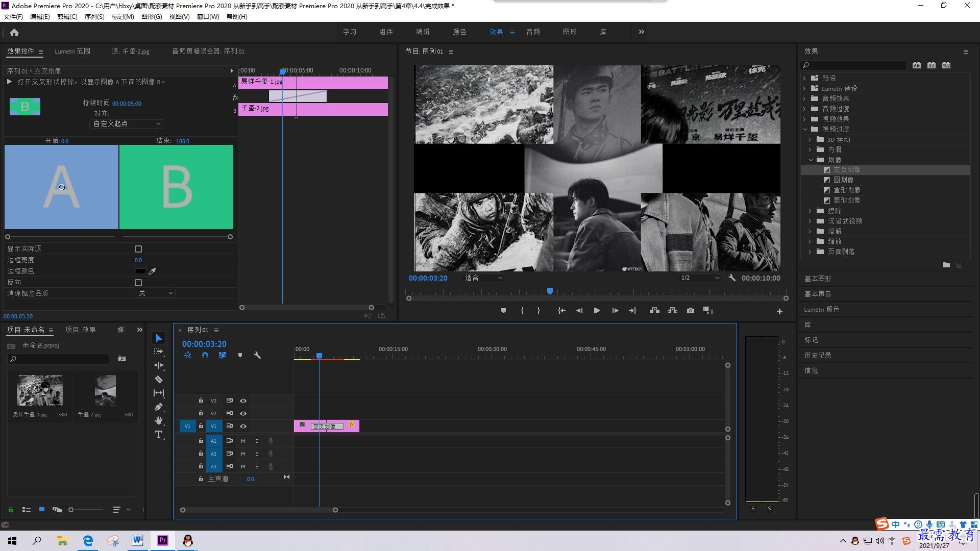Click the Lift button in Program monitor
This screenshot has width=980, height=551.
(654, 311)
